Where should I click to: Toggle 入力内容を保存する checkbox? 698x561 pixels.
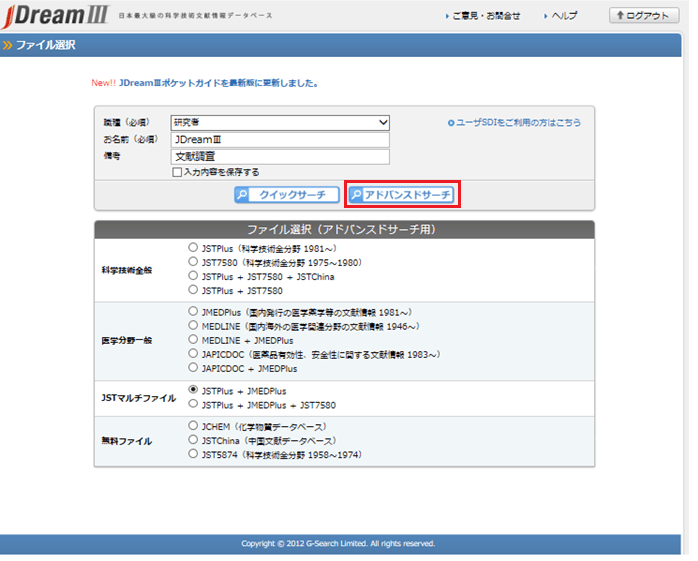(179, 174)
